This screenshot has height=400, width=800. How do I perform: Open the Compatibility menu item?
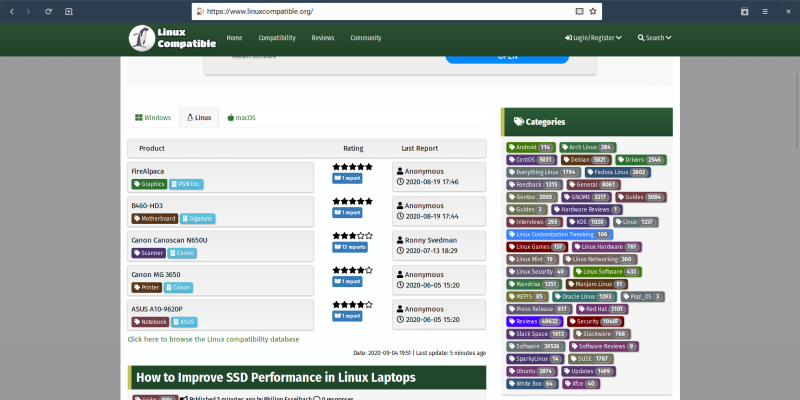point(276,38)
